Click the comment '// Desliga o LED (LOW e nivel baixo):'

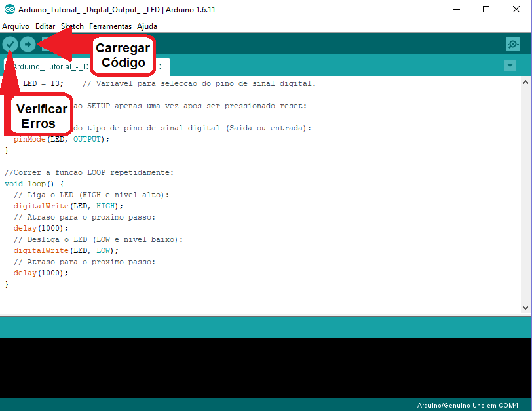98,240
